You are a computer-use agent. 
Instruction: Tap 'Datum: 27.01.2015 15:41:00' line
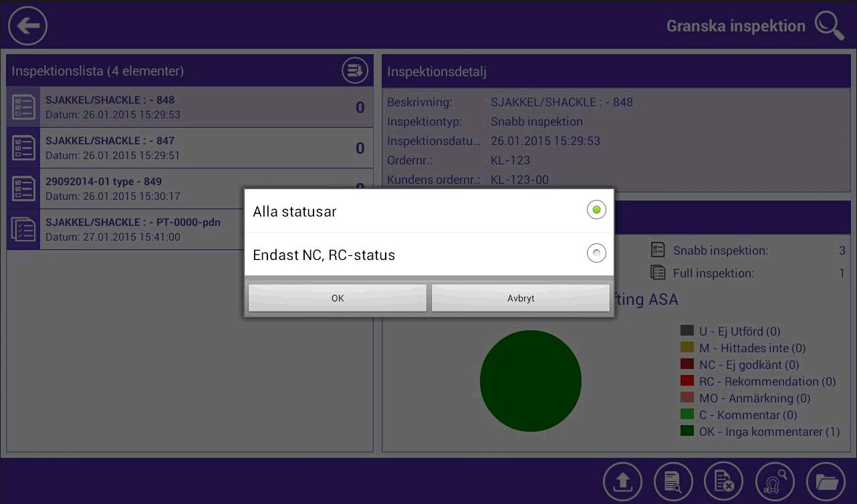(x=113, y=237)
